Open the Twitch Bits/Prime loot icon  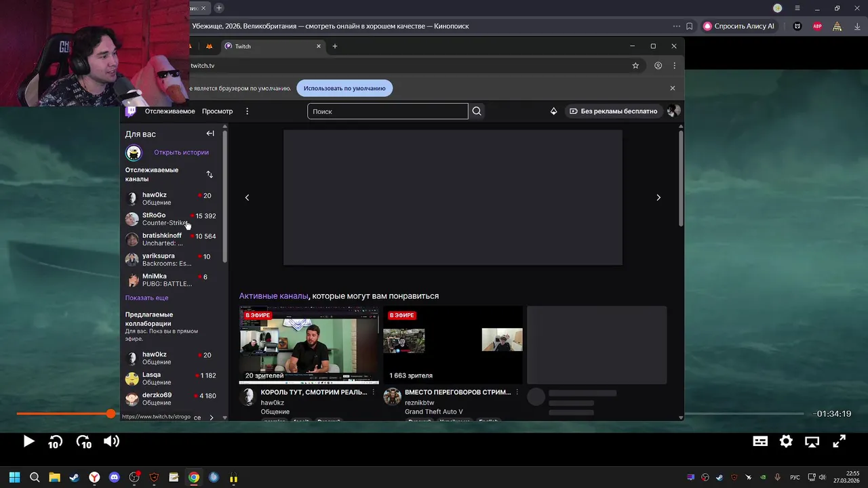pos(553,111)
